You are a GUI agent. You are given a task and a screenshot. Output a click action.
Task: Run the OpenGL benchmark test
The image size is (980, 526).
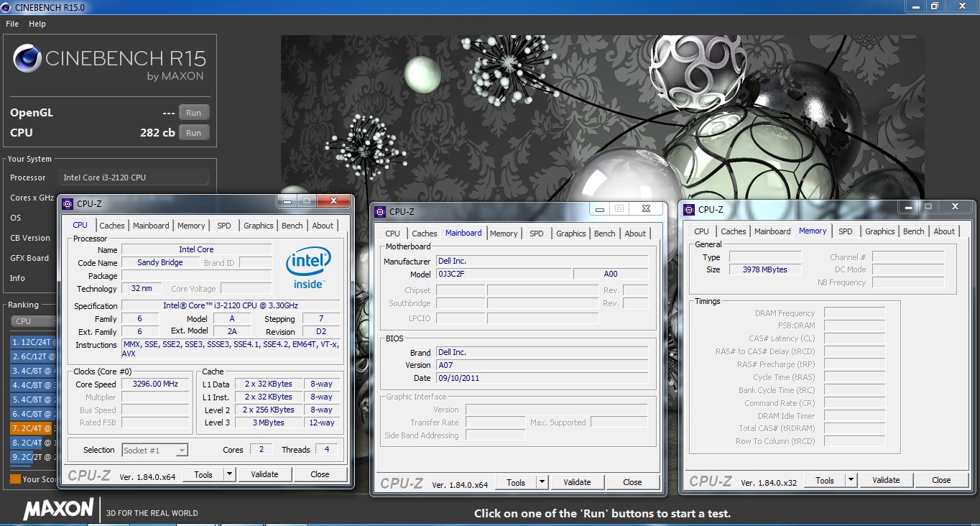193,113
